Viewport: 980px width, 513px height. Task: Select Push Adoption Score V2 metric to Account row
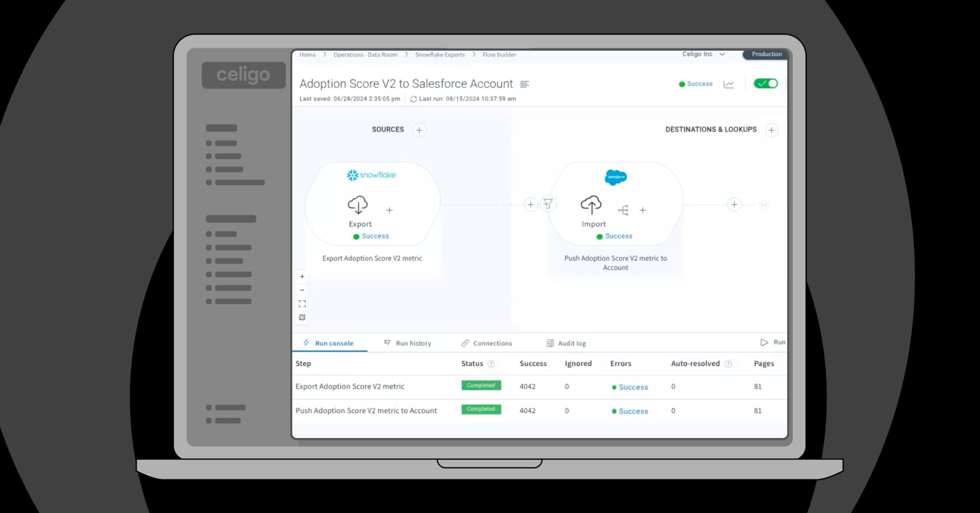(366, 411)
